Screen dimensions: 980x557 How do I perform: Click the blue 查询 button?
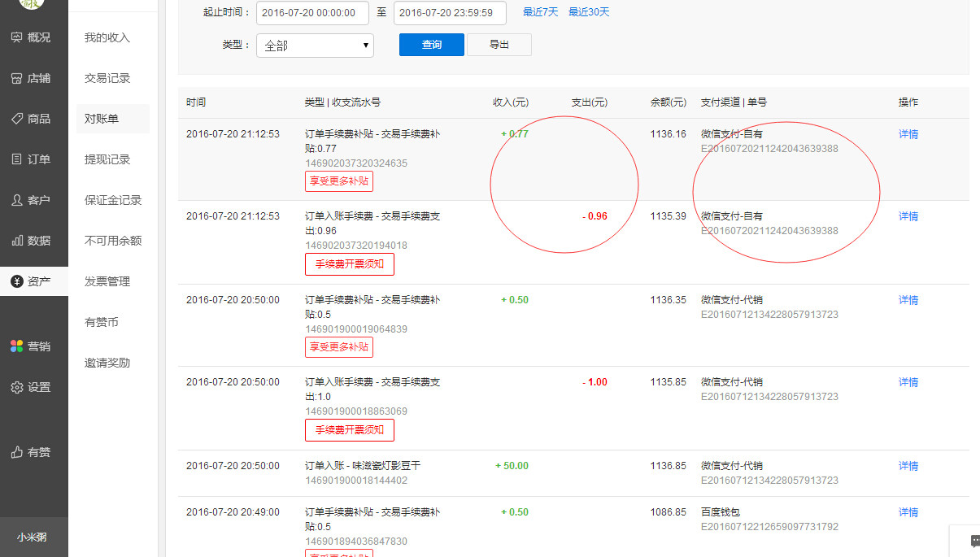click(x=432, y=45)
